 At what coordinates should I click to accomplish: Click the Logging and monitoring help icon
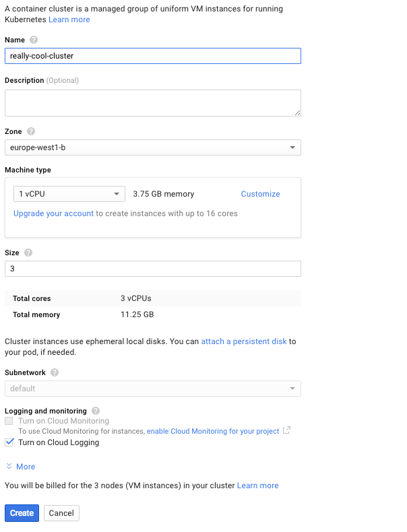click(x=96, y=411)
